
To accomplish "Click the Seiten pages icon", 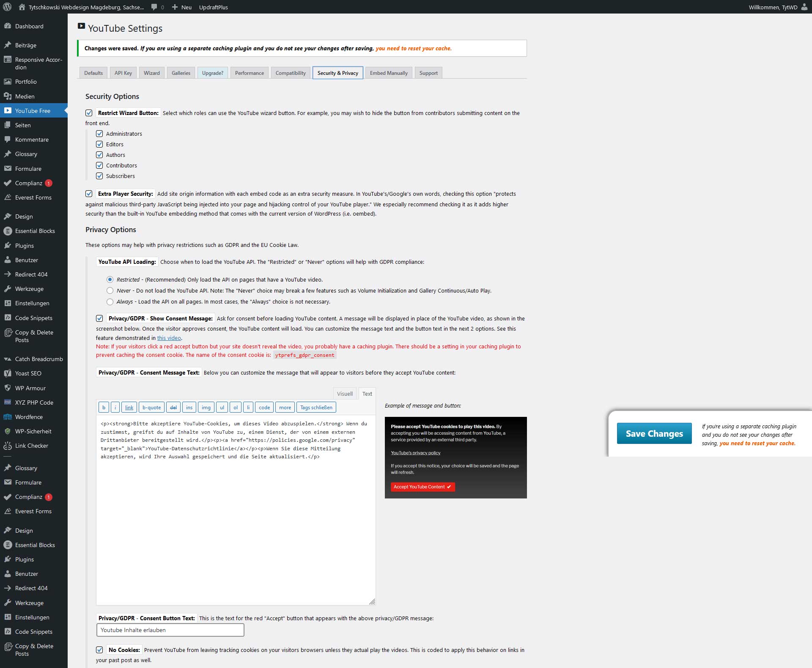I will (8, 125).
